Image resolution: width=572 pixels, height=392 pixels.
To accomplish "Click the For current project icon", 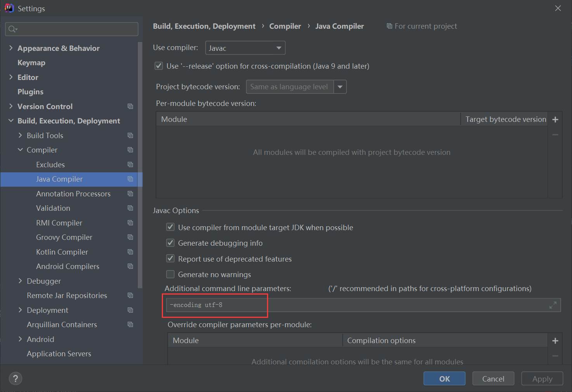I will point(389,26).
